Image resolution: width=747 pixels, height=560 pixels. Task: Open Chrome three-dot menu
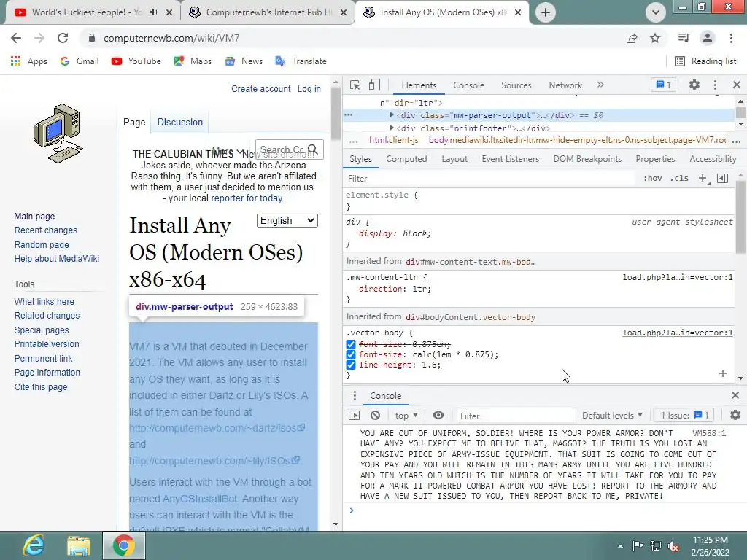[x=731, y=38]
